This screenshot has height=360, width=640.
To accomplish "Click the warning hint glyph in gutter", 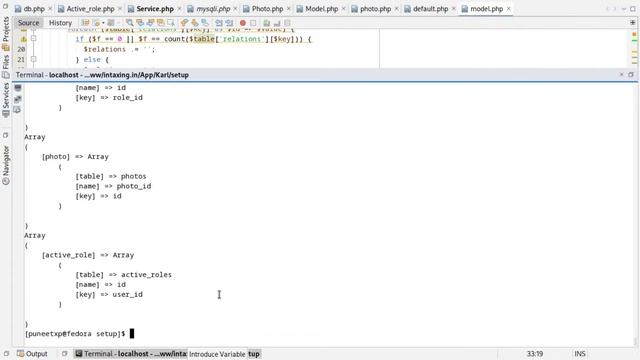I will pos(23,39).
